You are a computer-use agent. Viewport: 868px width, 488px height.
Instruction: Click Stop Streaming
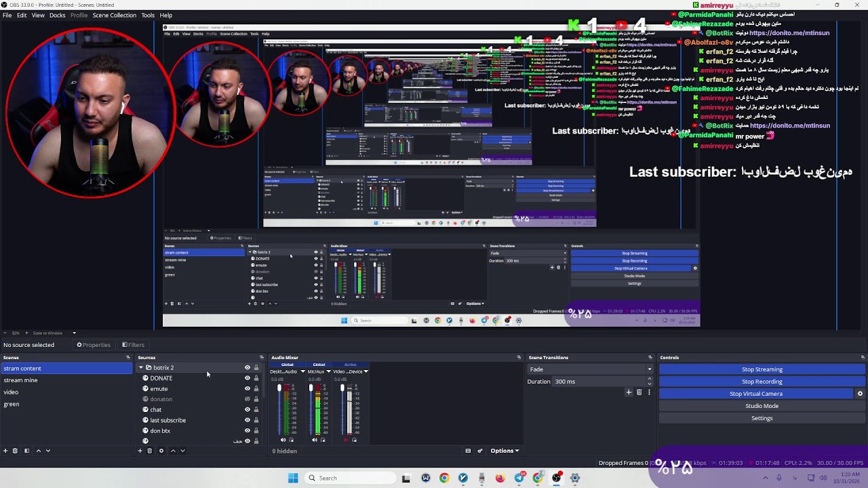(x=762, y=369)
